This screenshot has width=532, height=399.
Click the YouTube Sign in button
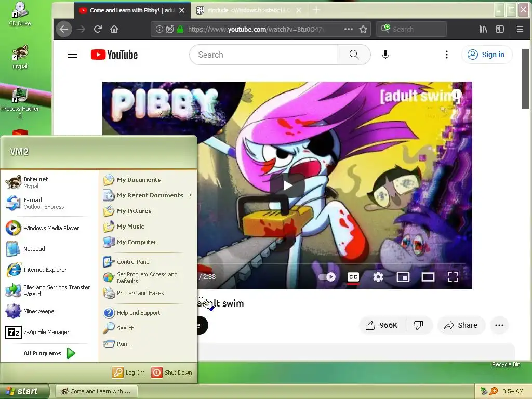point(486,55)
